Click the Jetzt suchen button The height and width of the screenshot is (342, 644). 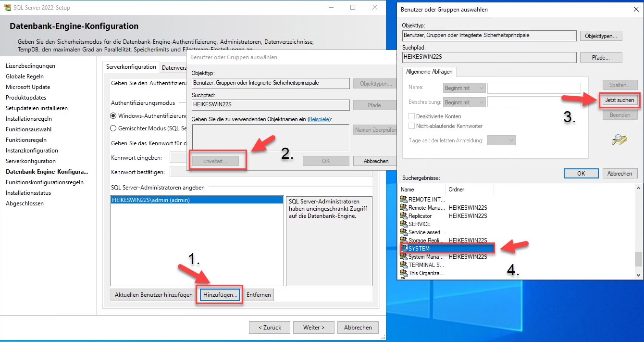[620, 100]
